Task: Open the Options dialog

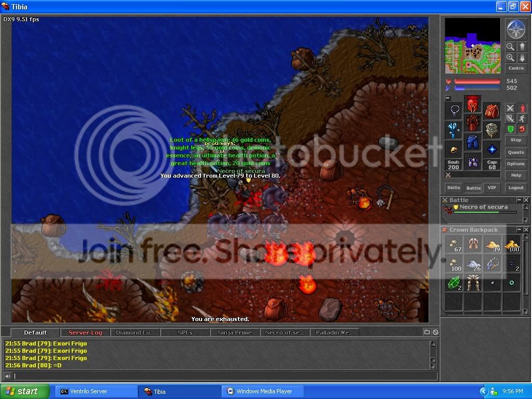Action: point(516,164)
